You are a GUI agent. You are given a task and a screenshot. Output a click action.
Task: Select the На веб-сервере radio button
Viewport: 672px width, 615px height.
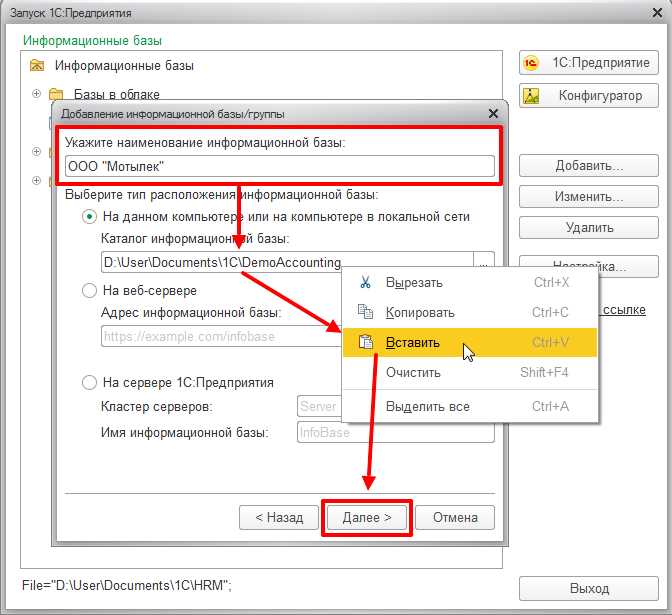[x=89, y=291]
